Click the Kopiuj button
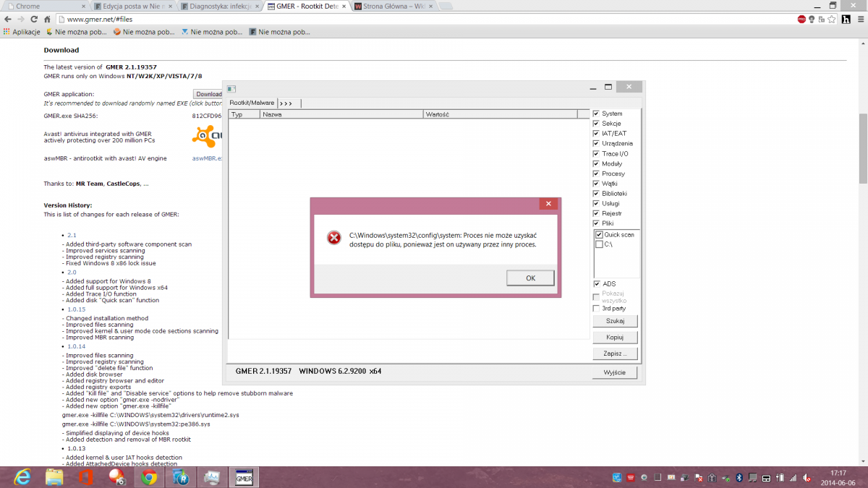This screenshot has width=868, height=488. (x=615, y=338)
